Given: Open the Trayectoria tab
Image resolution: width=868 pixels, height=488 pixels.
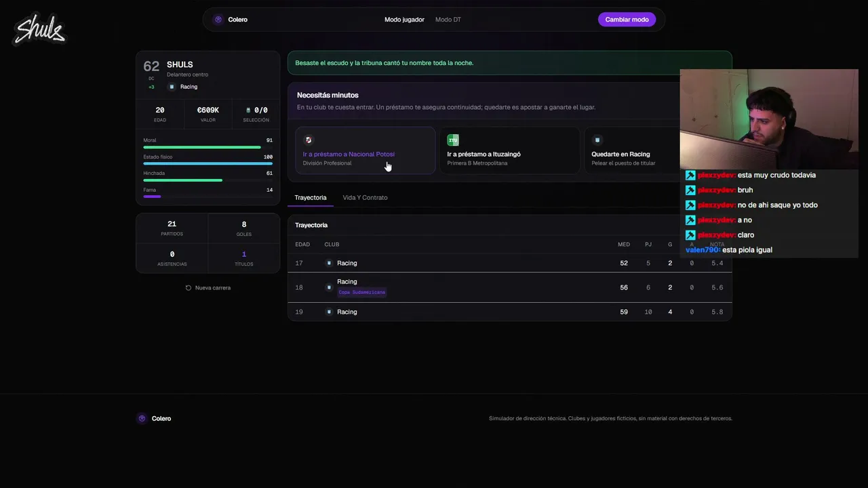Looking at the screenshot, I should click(311, 197).
